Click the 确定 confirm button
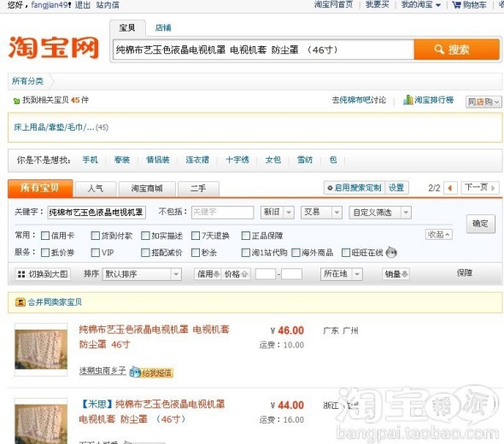The image size is (504, 444). [481, 224]
